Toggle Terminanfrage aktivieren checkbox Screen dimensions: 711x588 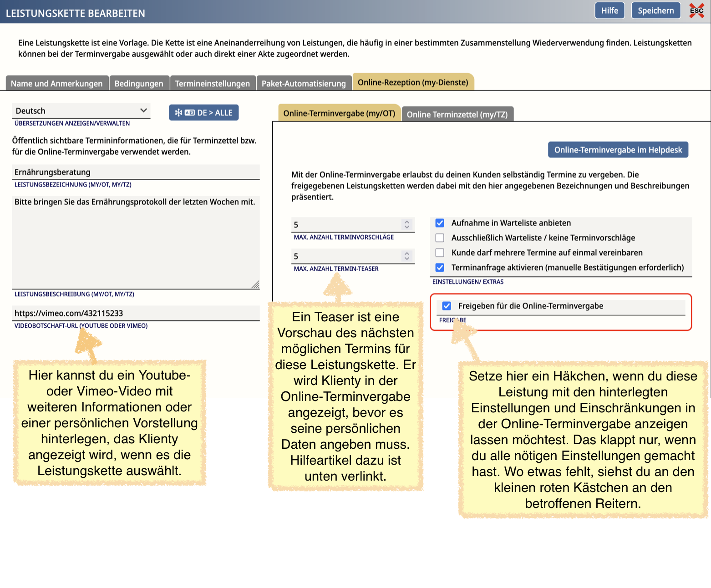click(x=440, y=268)
